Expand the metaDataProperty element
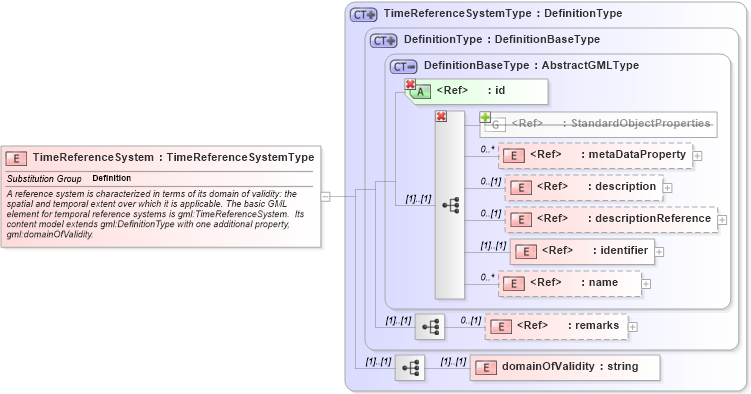 click(698, 156)
